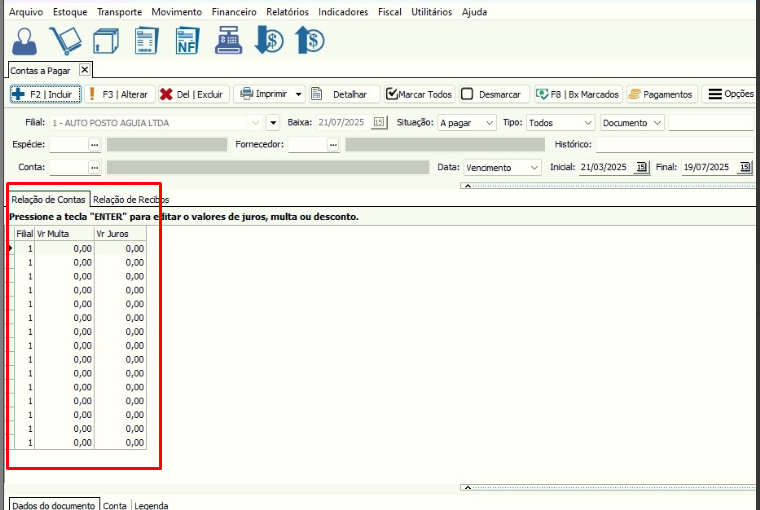Click the document list icon in toolbar
The image size is (760, 510).
147,42
